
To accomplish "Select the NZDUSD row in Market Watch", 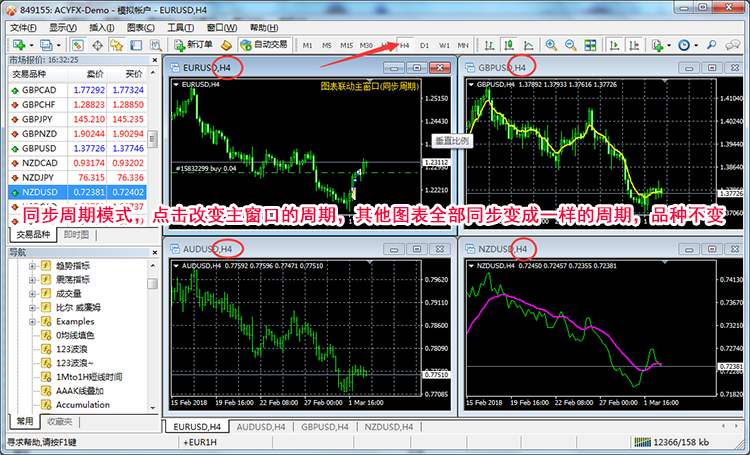I will coord(77,192).
